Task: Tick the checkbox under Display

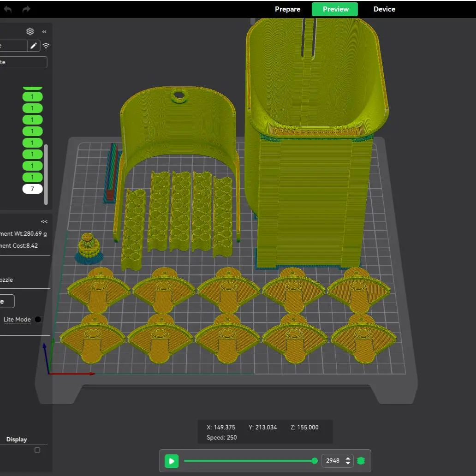Action: point(37,450)
